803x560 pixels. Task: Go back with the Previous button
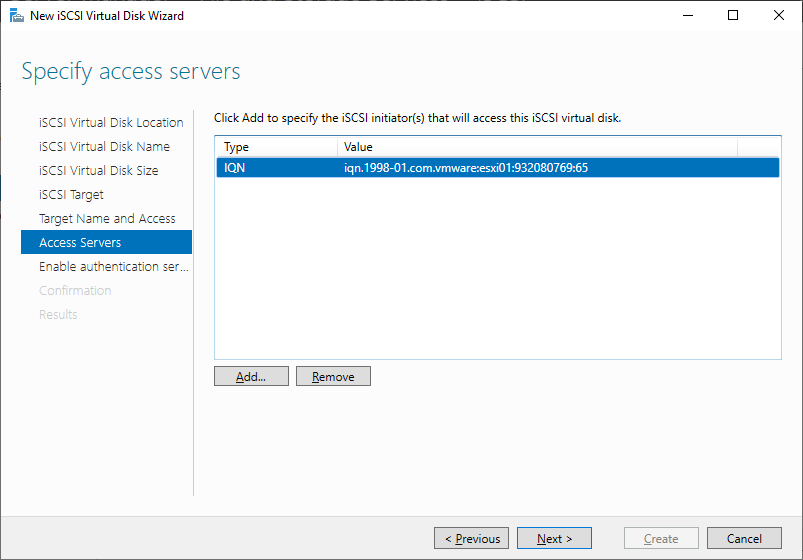tap(472, 538)
